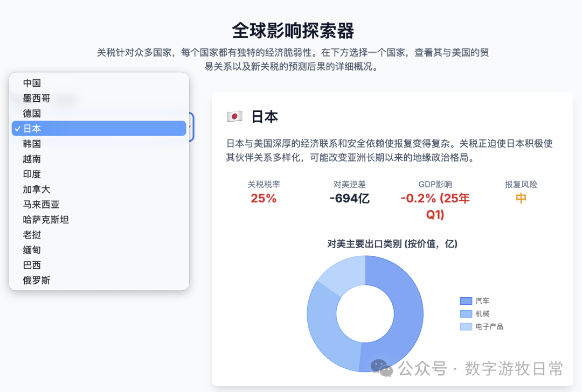Click the 25% tariff rate value

coord(264,198)
